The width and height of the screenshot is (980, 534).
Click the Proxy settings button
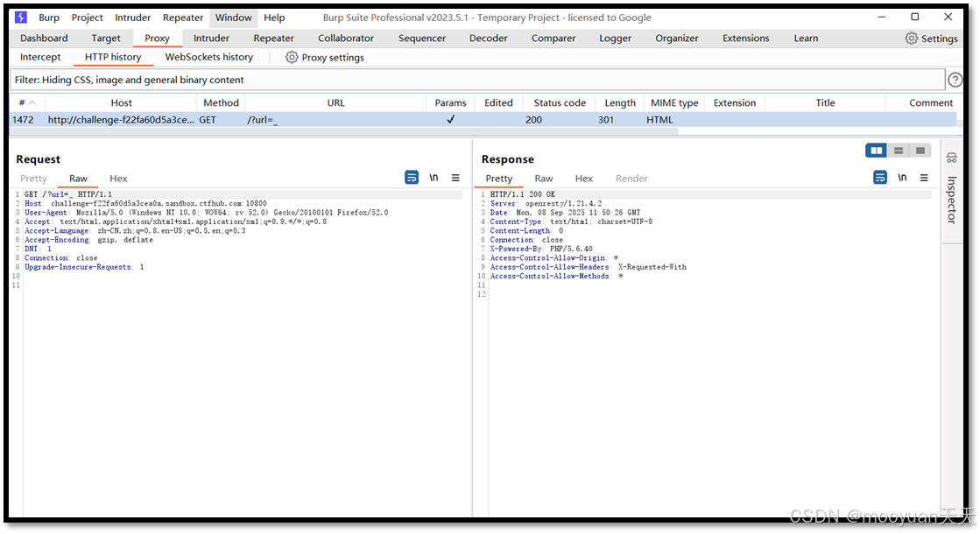tap(325, 57)
